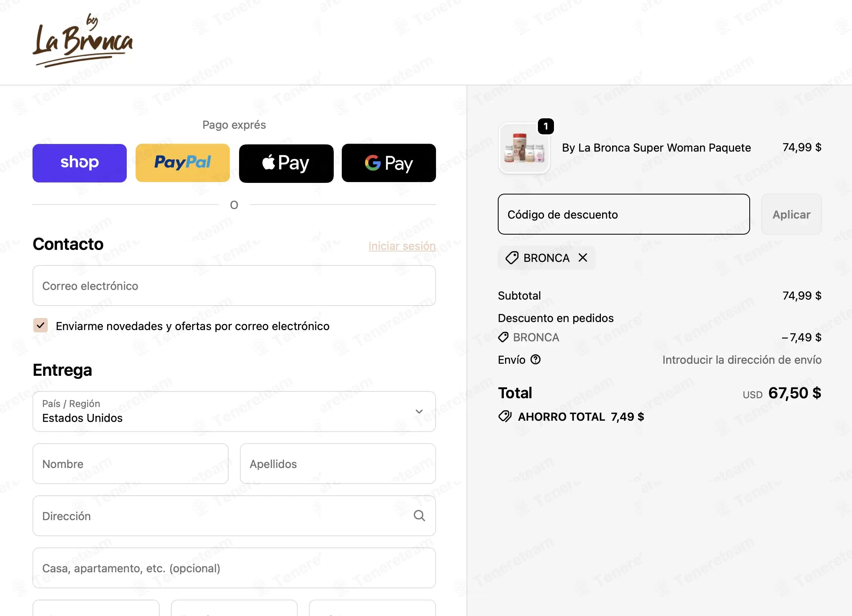The height and width of the screenshot is (616, 852).
Task: Select Apple Pay express checkout
Action: click(286, 163)
